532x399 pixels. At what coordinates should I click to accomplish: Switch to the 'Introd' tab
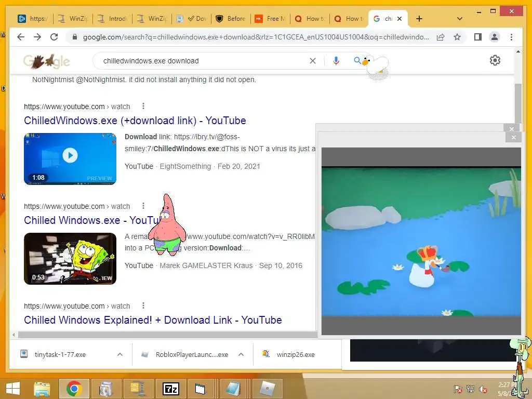pos(112,19)
